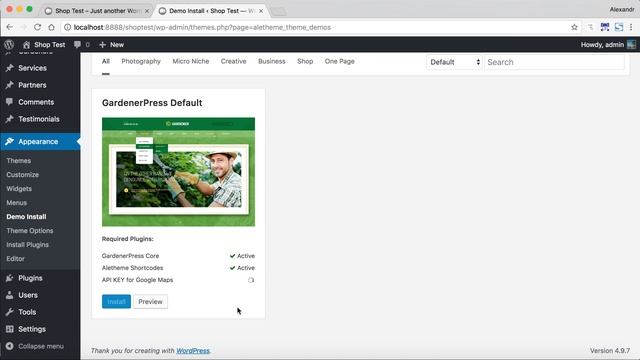640x360 pixels.
Task: Open Theme Options submenu item
Action: point(29,231)
